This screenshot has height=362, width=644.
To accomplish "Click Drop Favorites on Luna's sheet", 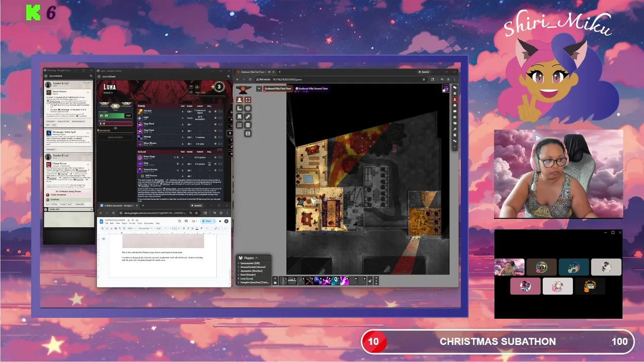I will pyautogui.click(x=115, y=137).
